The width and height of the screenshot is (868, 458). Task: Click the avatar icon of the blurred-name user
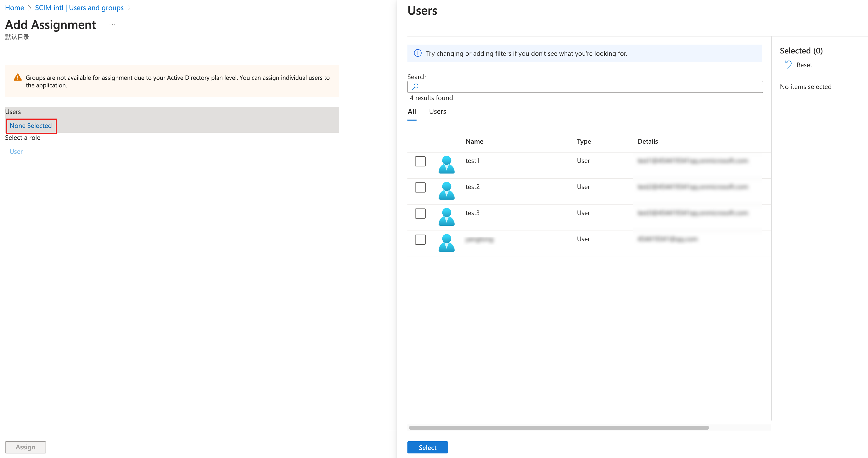click(x=446, y=243)
